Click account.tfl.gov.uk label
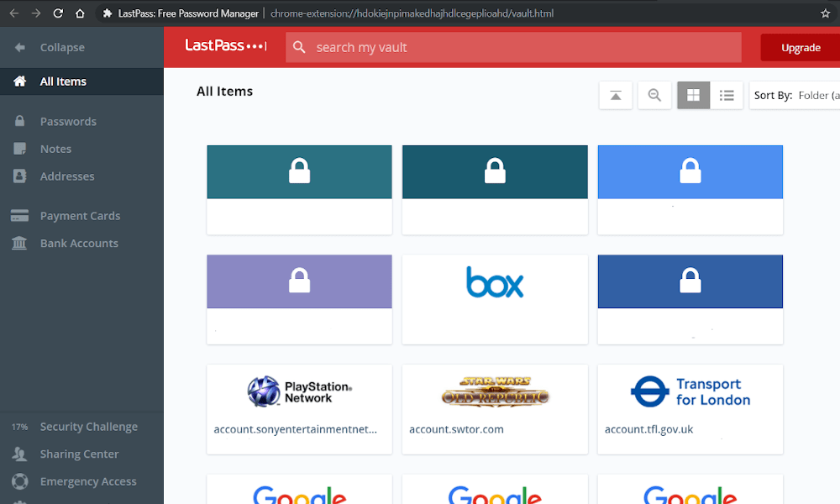 click(648, 429)
